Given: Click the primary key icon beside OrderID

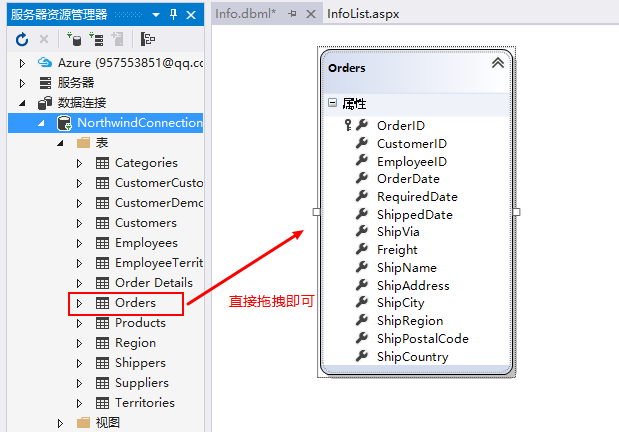Looking at the screenshot, I should click(348, 125).
